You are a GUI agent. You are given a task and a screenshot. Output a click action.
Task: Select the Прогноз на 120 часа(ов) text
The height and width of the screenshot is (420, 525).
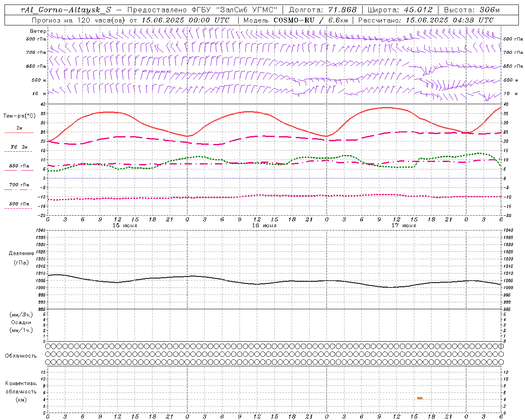[x=78, y=20]
